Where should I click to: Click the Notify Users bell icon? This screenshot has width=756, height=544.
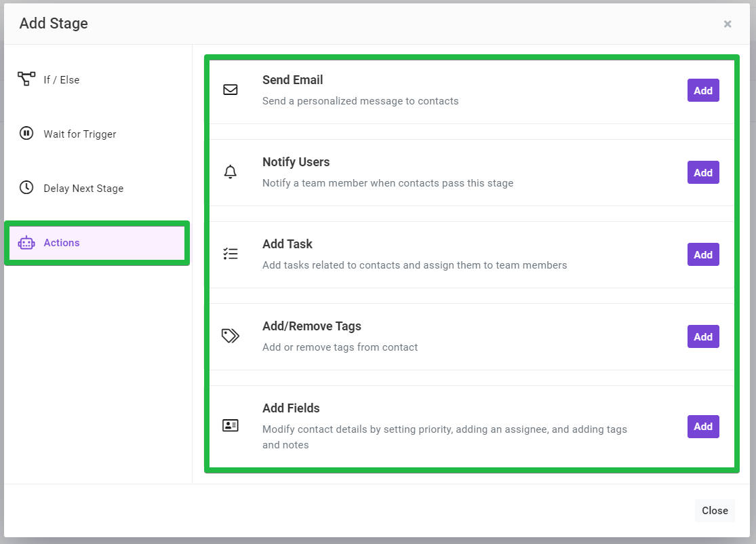pyautogui.click(x=231, y=172)
